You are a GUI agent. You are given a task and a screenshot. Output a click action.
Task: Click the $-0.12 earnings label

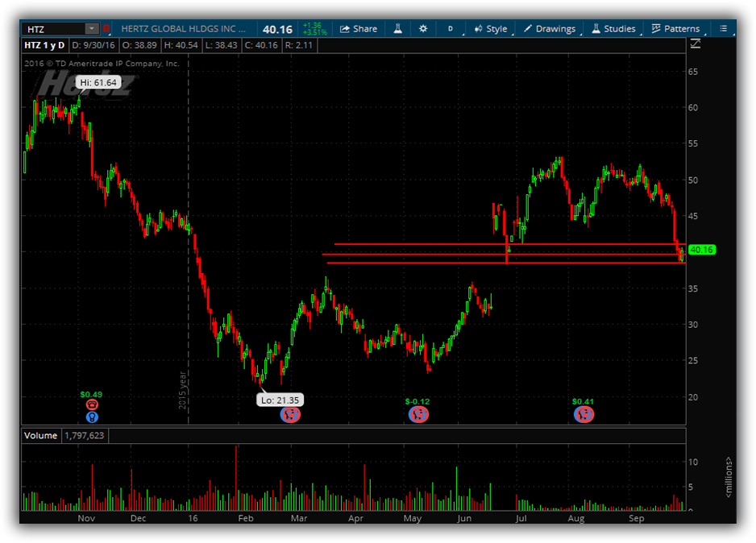coord(417,401)
